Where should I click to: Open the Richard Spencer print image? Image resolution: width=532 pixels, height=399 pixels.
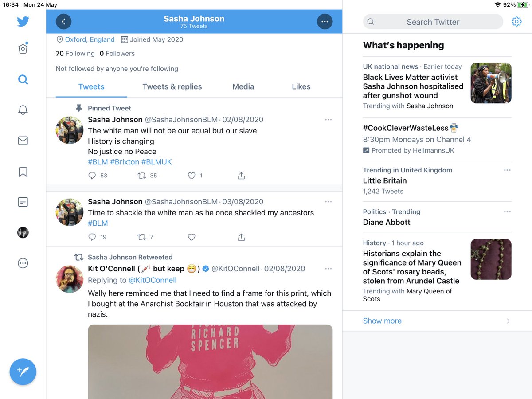210,362
